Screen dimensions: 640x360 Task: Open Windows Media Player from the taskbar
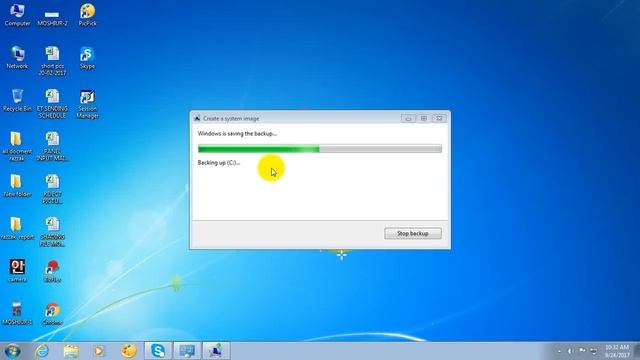pyautogui.click(x=99, y=351)
